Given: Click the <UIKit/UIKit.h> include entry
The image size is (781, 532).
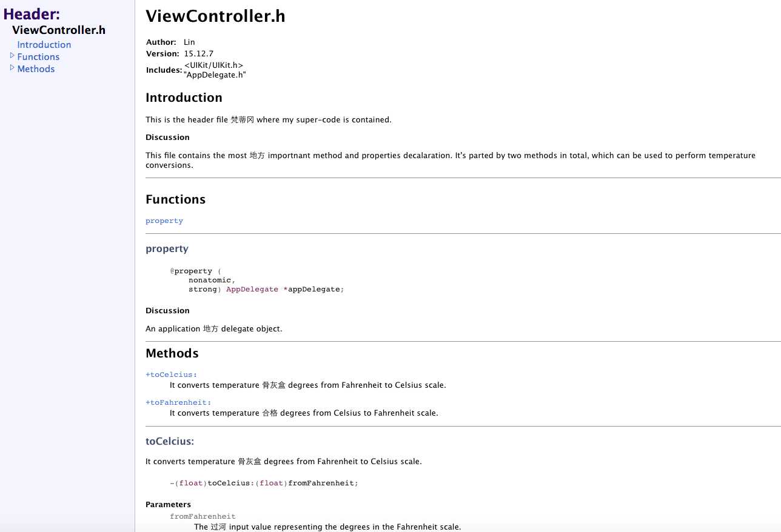Looking at the screenshot, I should [x=214, y=65].
